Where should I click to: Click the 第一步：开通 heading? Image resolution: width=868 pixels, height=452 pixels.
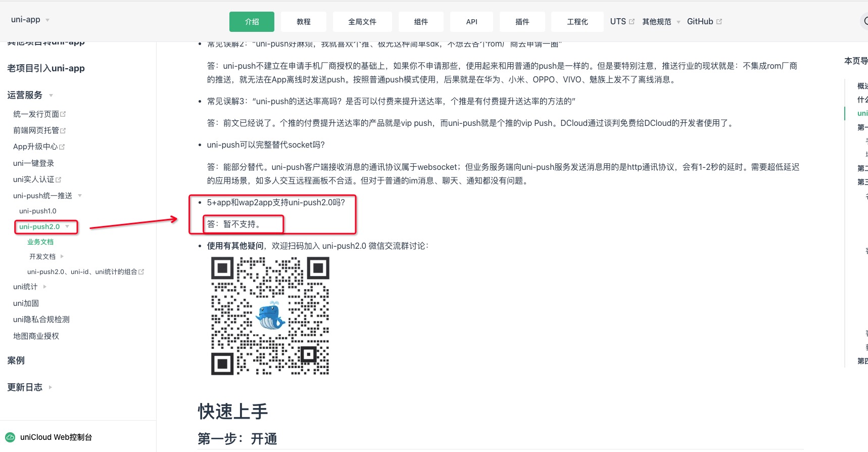pos(237,439)
